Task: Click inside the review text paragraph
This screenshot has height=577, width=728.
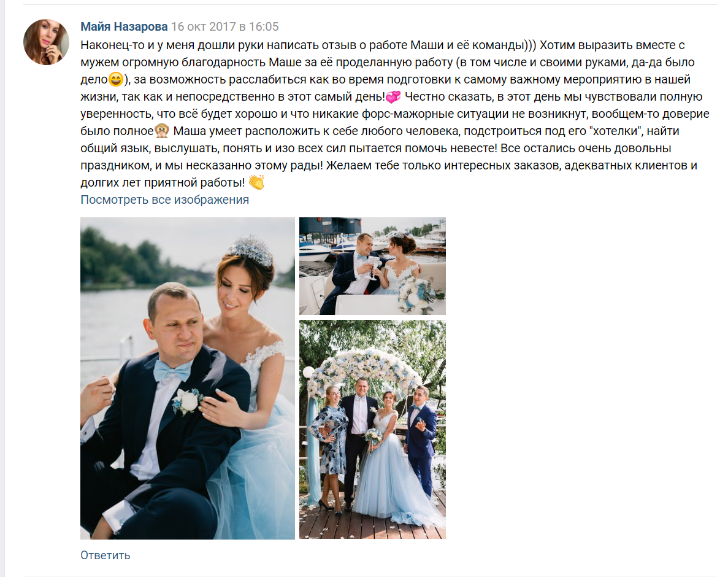Action: tap(394, 114)
